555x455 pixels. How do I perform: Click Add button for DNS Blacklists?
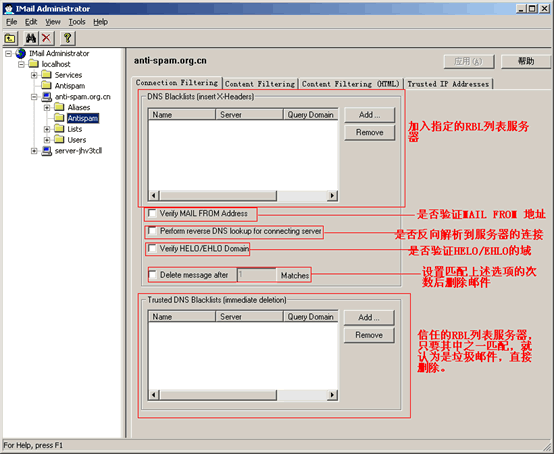point(369,115)
